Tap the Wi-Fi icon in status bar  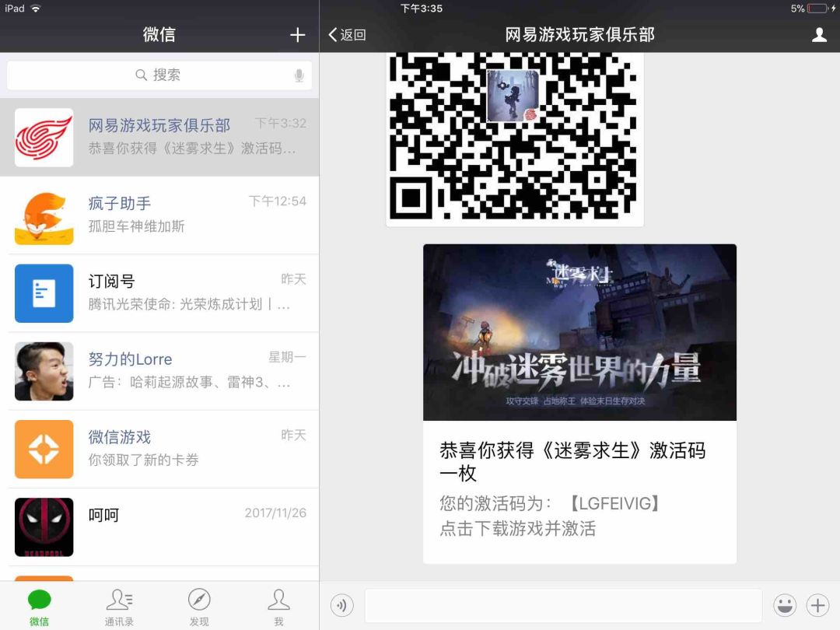pos(36,8)
